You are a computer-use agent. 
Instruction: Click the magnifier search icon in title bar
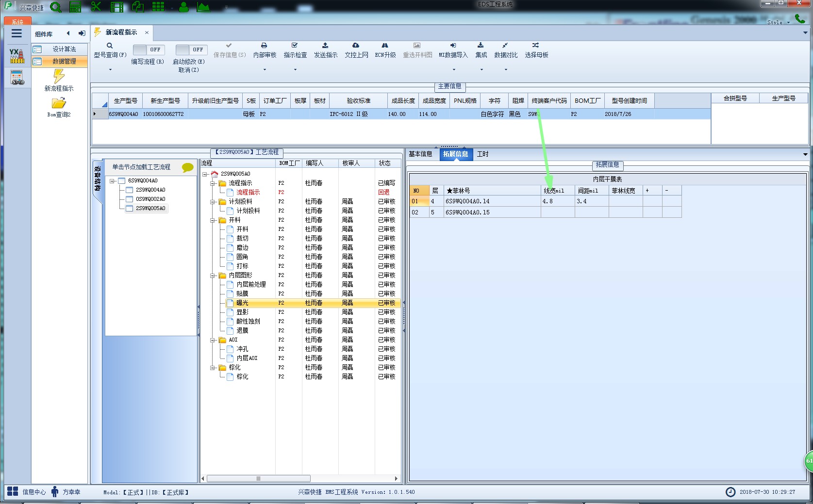[x=56, y=7]
